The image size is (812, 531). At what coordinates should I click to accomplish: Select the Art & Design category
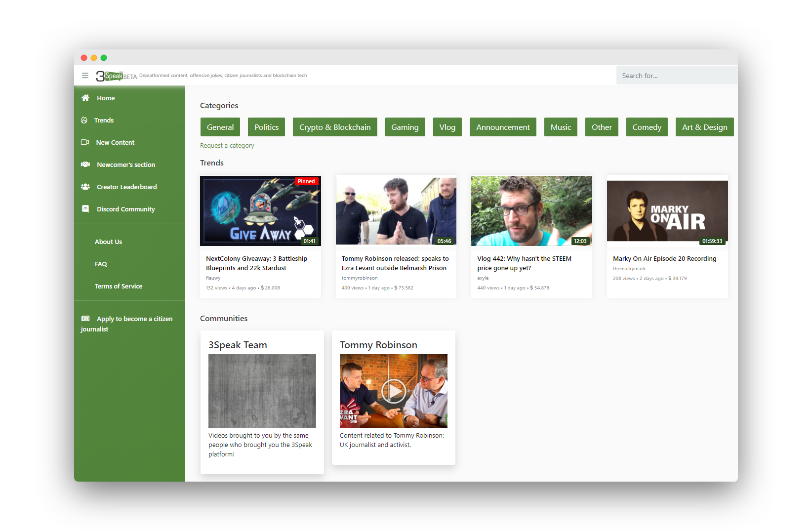tap(705, 127)
